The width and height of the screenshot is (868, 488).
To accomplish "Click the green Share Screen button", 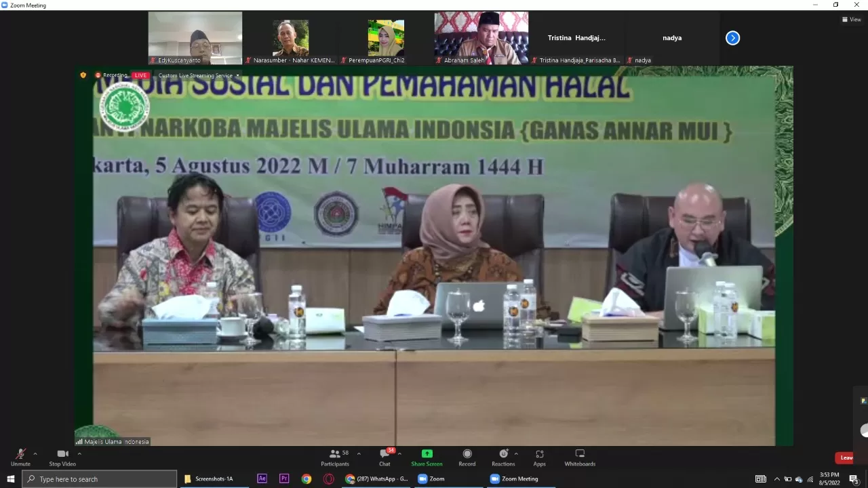I will [427, 457].
